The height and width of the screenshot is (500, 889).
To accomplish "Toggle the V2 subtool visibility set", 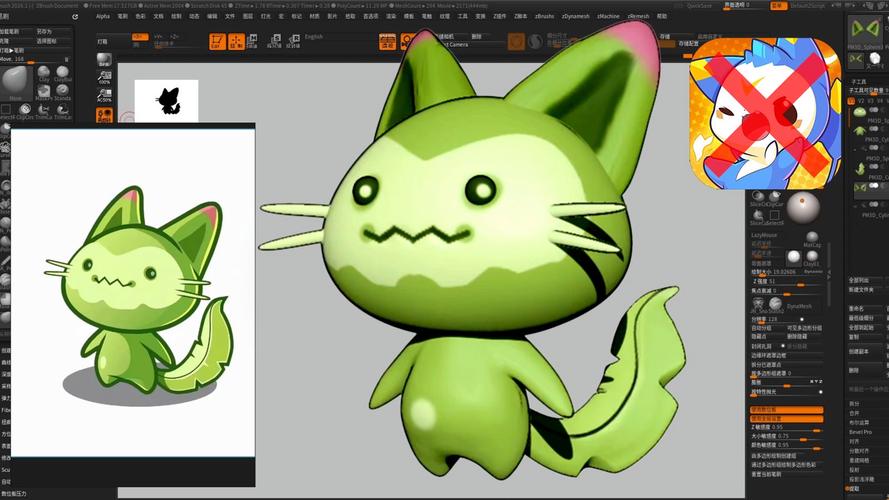I will 861,101.
